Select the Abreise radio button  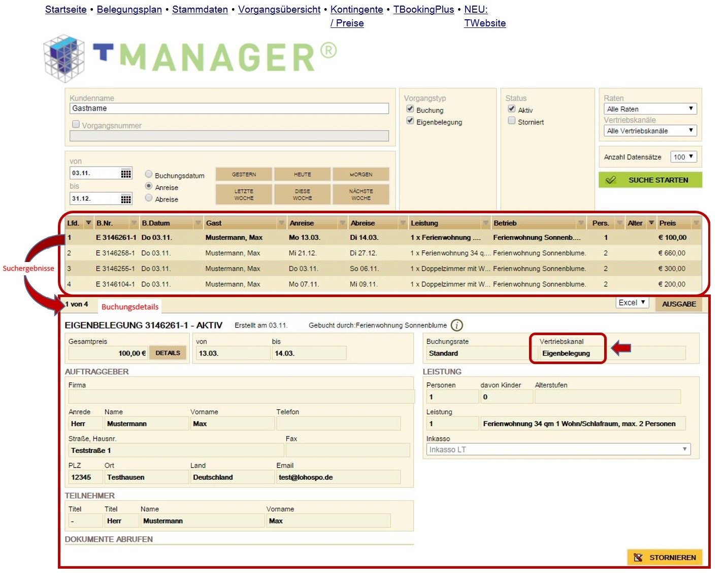(x=149, y=198)
